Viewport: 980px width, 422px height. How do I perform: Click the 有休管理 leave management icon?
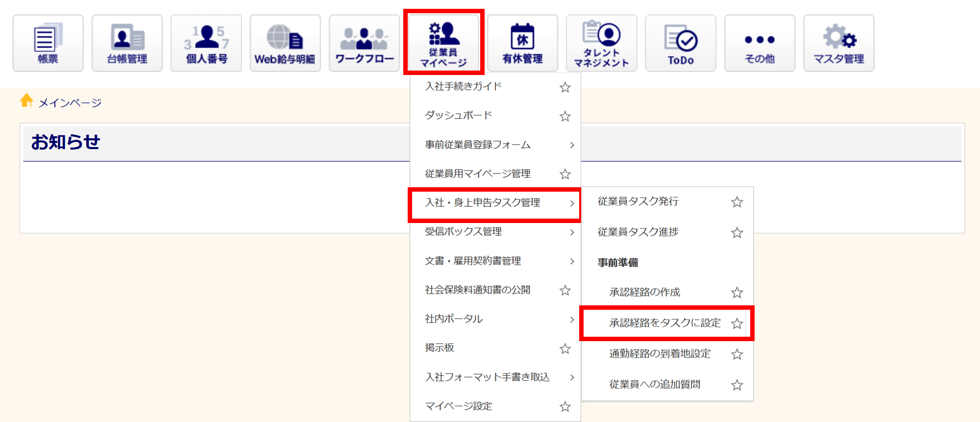pos(522,43)
